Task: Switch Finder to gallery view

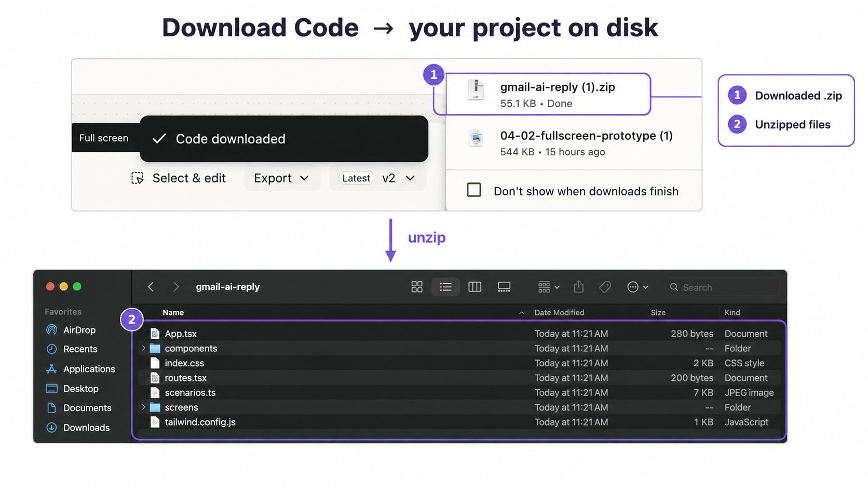Action: coord(504,287)
